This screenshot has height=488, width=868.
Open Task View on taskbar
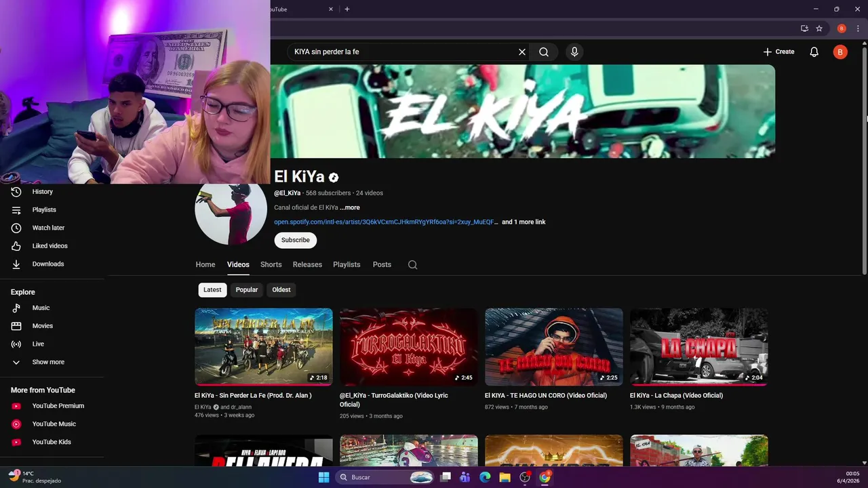[446, 477]
